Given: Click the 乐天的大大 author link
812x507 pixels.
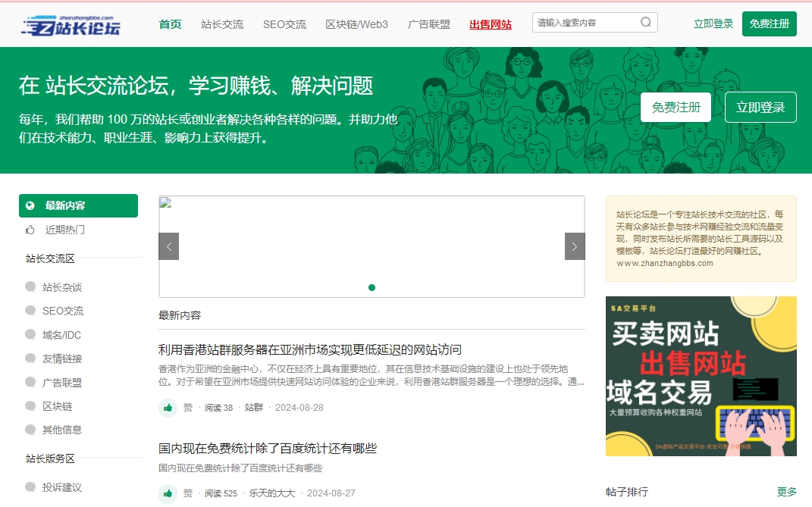Looking at the screenshot, I should [x=272, y=493].
